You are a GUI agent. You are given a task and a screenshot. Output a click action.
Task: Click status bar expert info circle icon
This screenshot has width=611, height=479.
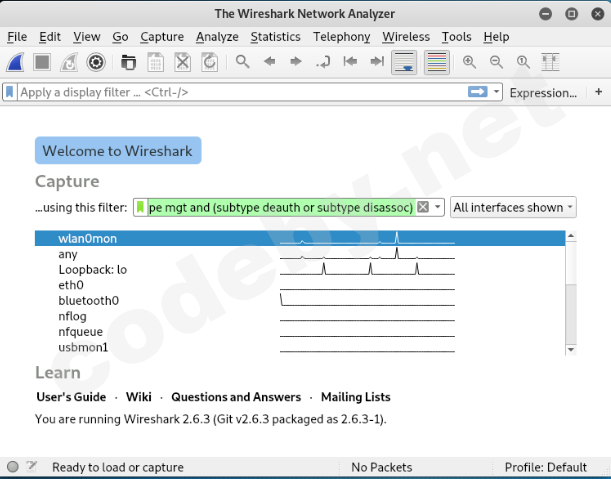tap(13, 467)
